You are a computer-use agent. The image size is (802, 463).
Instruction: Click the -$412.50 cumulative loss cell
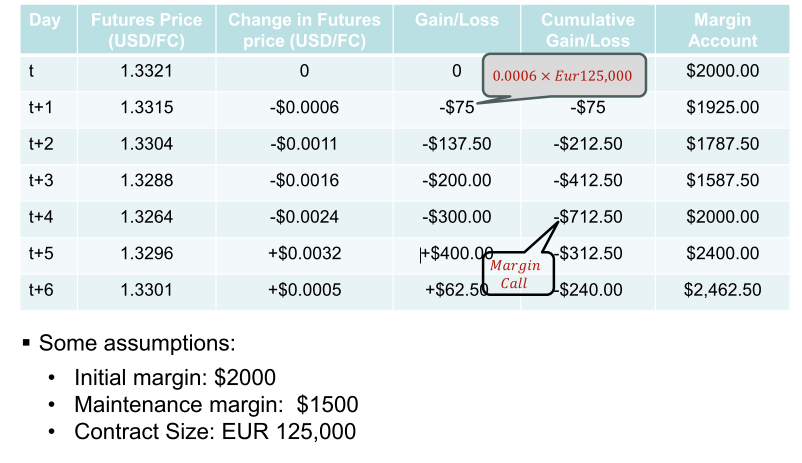588,181
